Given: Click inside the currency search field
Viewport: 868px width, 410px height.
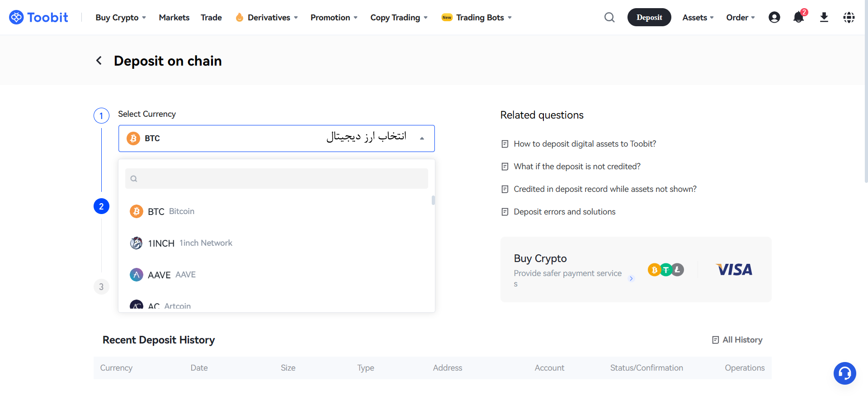Looking at the screenshot, I should tap(277, 179).
